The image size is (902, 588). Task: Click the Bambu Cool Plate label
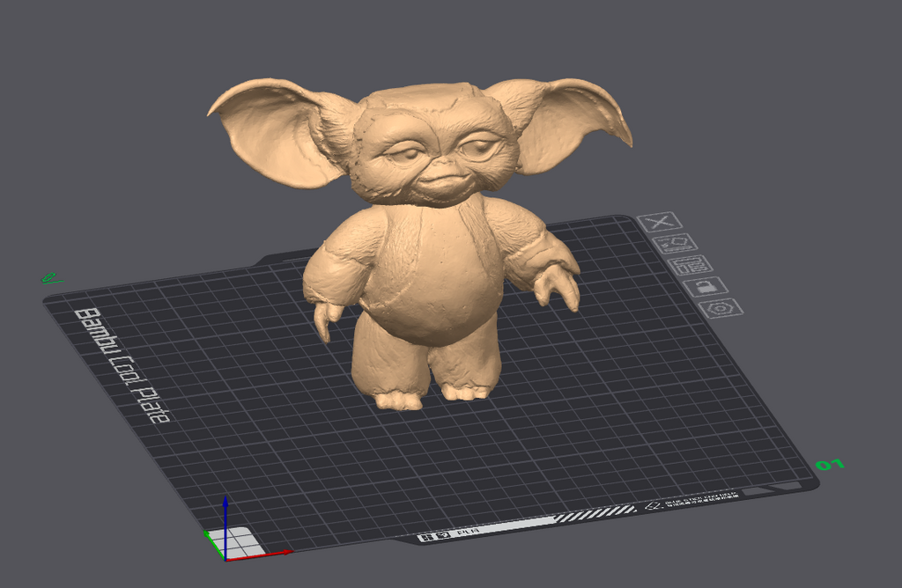(x=122, y=366)
